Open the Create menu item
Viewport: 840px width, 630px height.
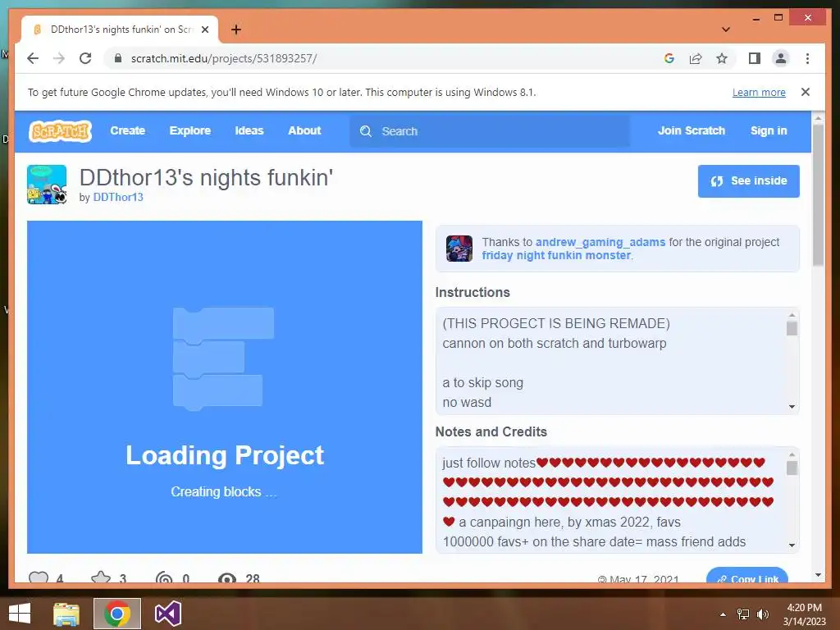tap(127, 130)
